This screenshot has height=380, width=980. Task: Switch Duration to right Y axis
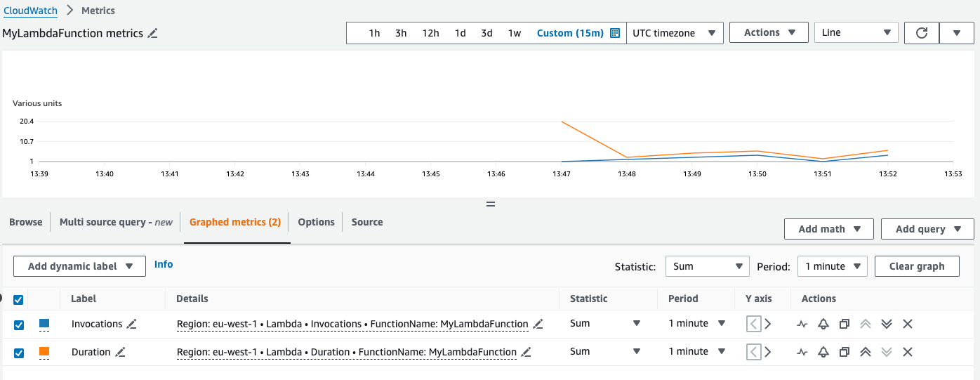pyautogui.click(x=767, y=352)
